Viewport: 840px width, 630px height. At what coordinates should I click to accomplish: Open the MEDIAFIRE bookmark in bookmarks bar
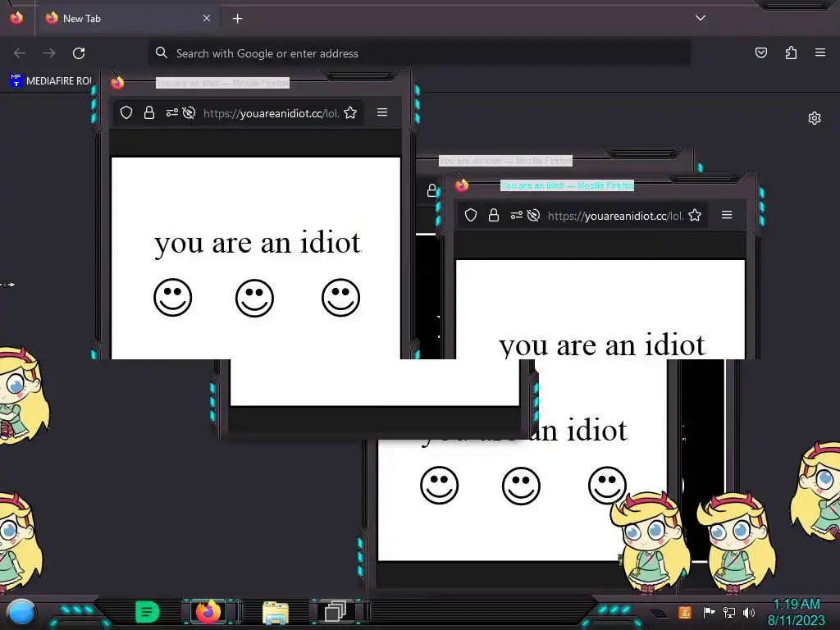[52, 81]
